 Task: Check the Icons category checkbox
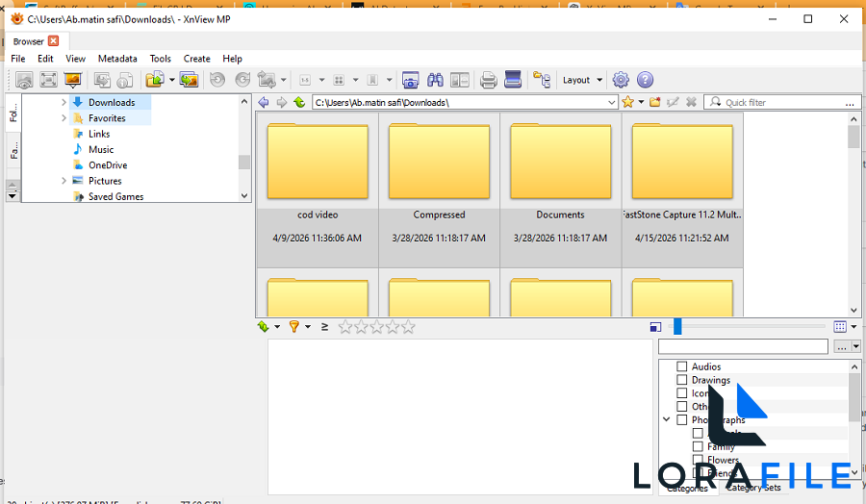(x=682, y=393)
